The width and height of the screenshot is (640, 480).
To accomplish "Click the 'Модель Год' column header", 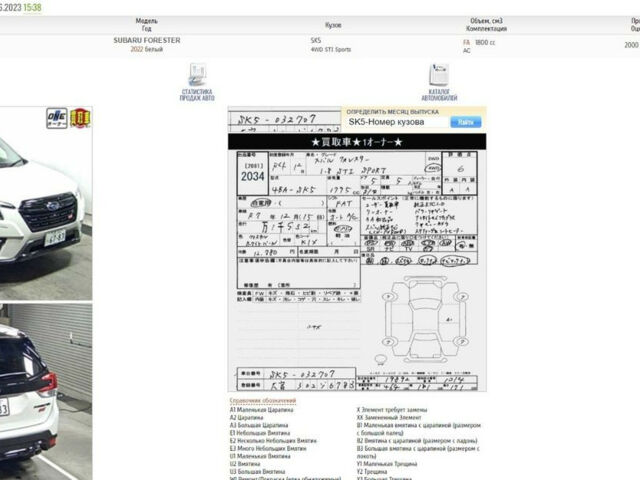I will (147, 25).
